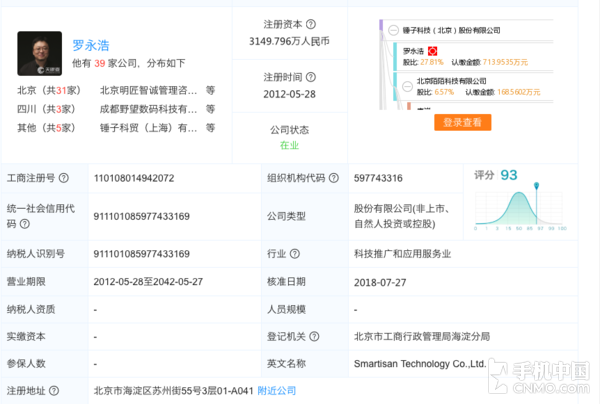Click the 股比 6.57% value for 北京陌陌科技

click(x=444, y=92)
